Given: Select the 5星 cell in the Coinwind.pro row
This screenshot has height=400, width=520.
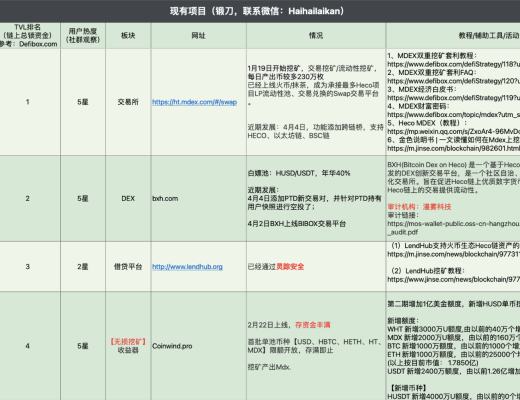Looking at the screenshot, I should pyautogui.click(x=83, y=346).
